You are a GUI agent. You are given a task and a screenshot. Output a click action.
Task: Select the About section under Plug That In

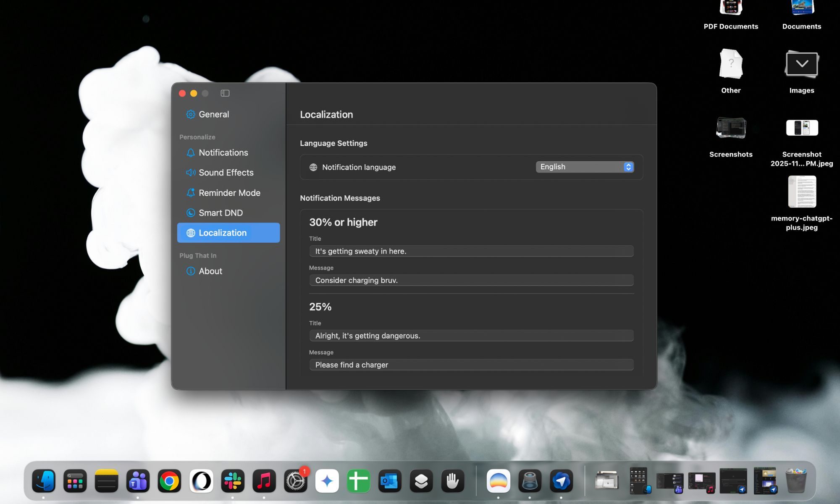pyautogui.click(x=210, y=271)
